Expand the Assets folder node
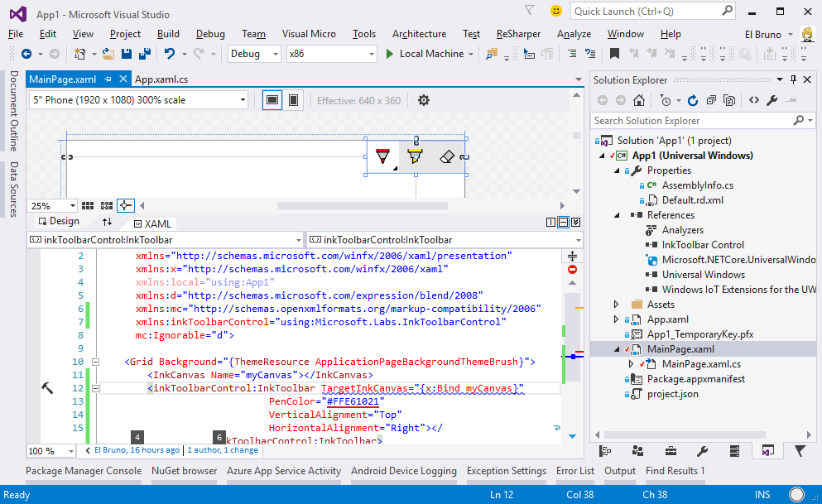Screen dimensions: 822x504 616,305
